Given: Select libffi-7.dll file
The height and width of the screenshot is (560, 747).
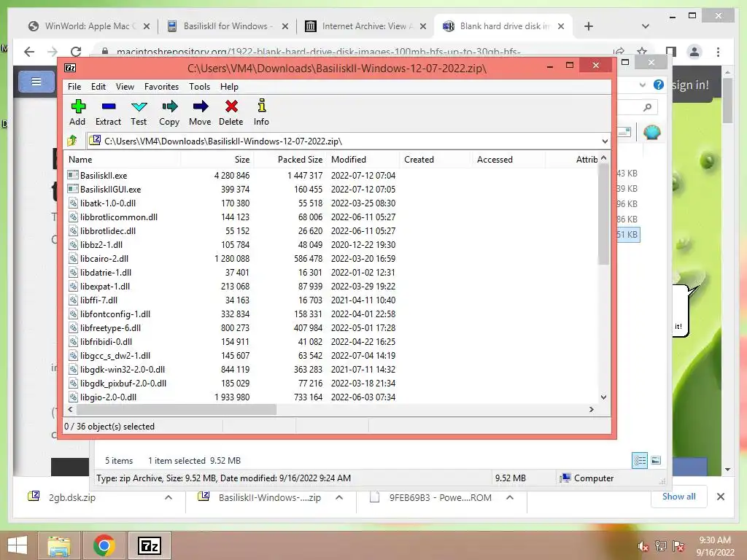Looking at the screenshot, I should pyautogui.click(x=98, y=300).
